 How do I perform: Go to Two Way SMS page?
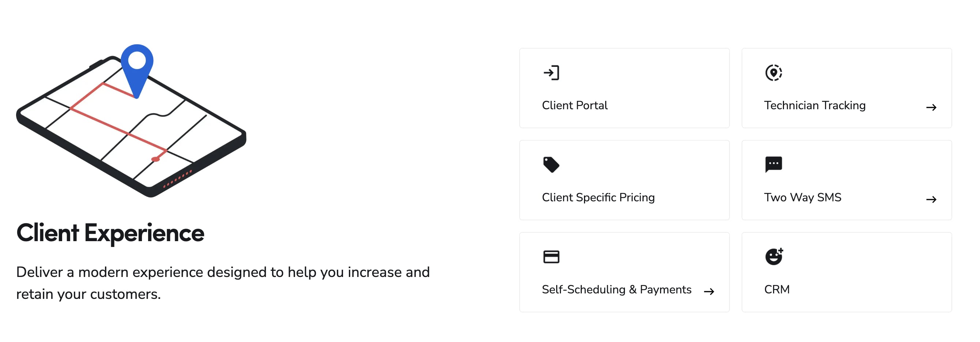point(802,197)
